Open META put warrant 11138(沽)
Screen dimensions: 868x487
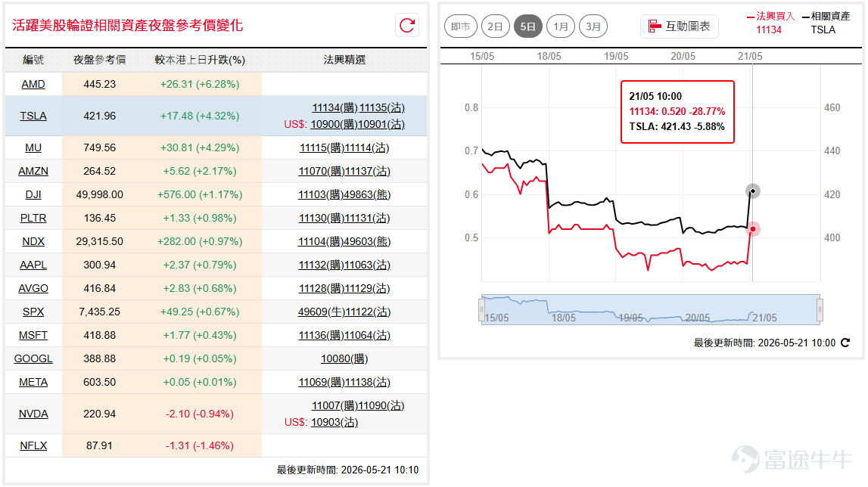367,383
